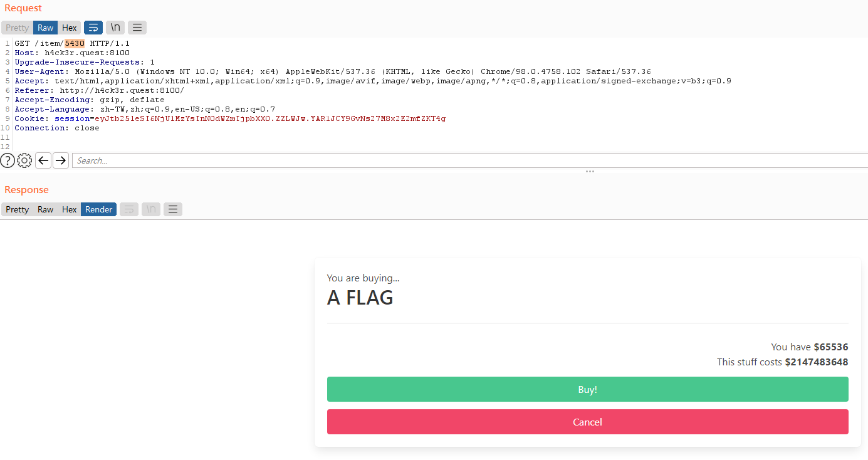
Task: Open the search help question mark icon
Action: (x=8, y=160)
